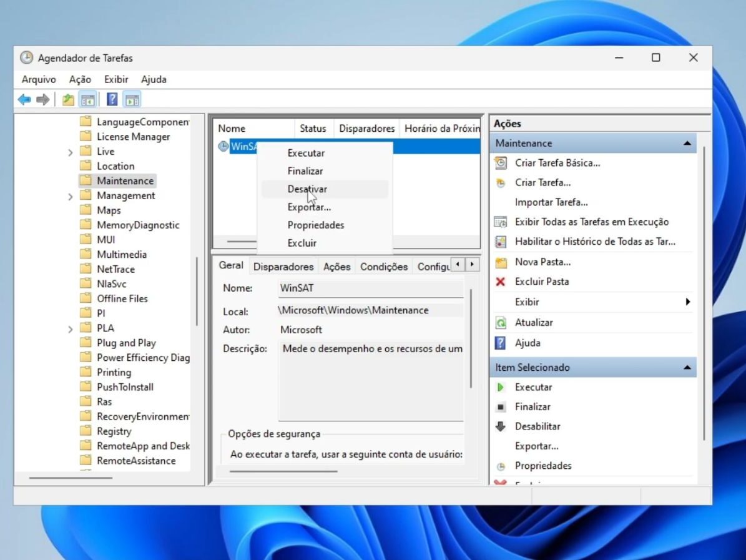746x560 pixels.
Task: Open the Exibir menu in the menu bar
Action: 116,79
